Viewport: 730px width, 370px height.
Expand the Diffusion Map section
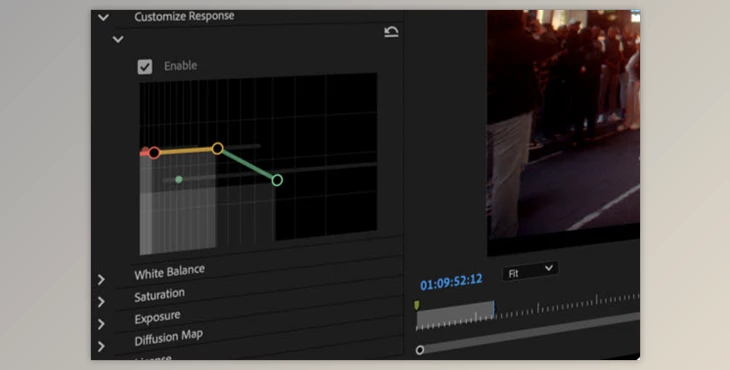point(101,346)
